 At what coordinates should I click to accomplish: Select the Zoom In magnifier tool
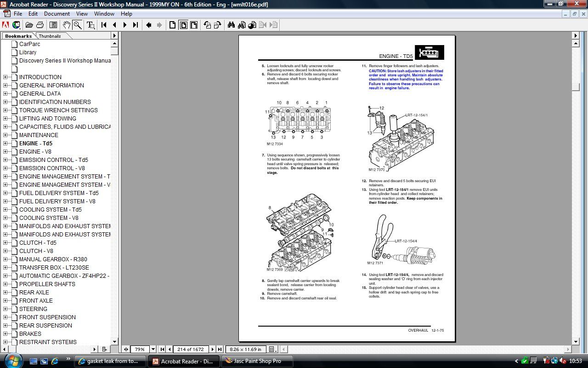coord(78,25)
